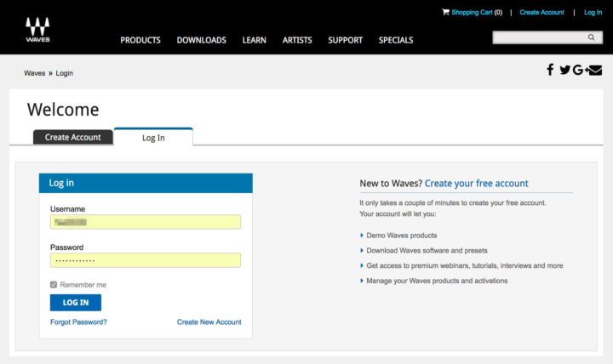Open the Products menu
This screenshot has width=613, height=364.
[140, 40]
